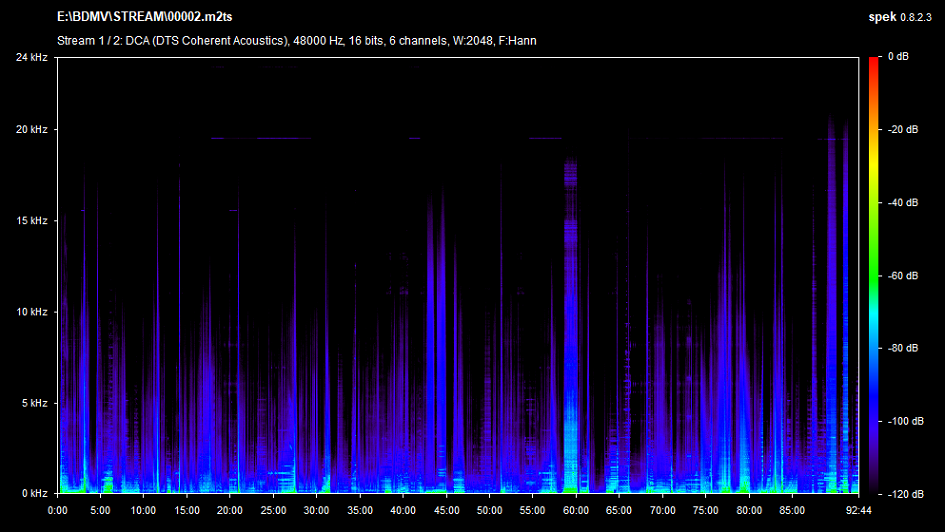Image resolution: width=945 pixels, height=532 pixels.
Task: Click the 60:00 time axis marker
Action: click(x=576, y=510)
